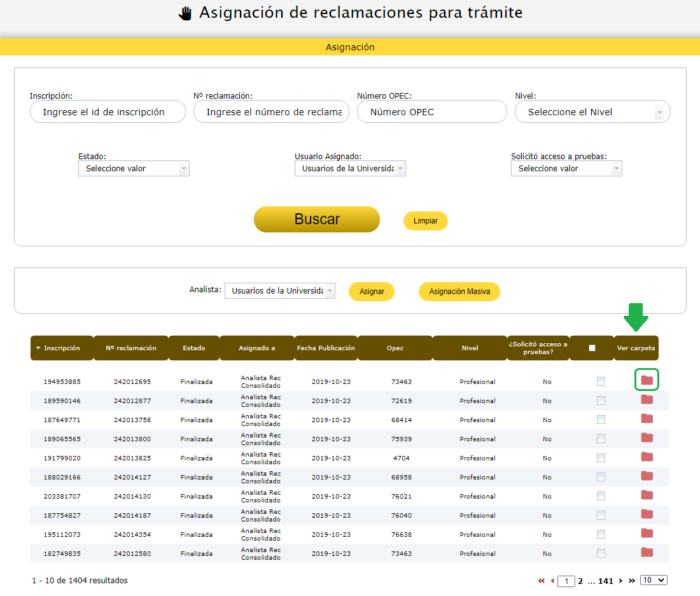Open the Analista user dropdown

[x=279, y=291]
